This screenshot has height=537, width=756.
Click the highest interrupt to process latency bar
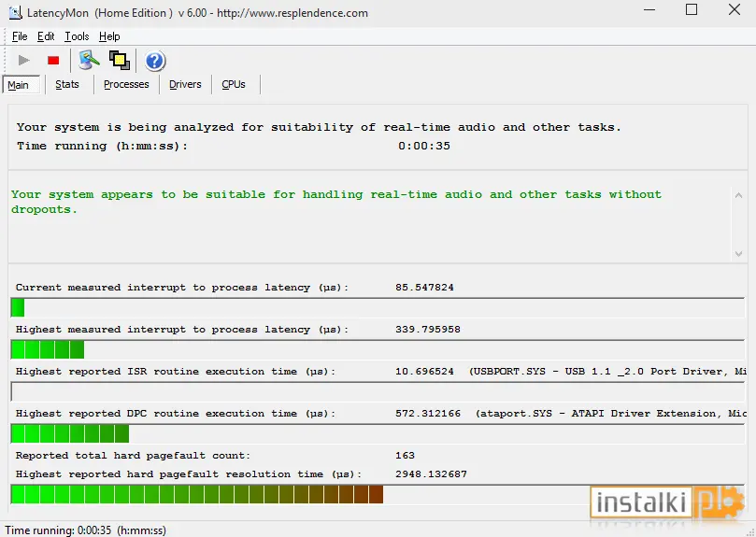point(378,349)
